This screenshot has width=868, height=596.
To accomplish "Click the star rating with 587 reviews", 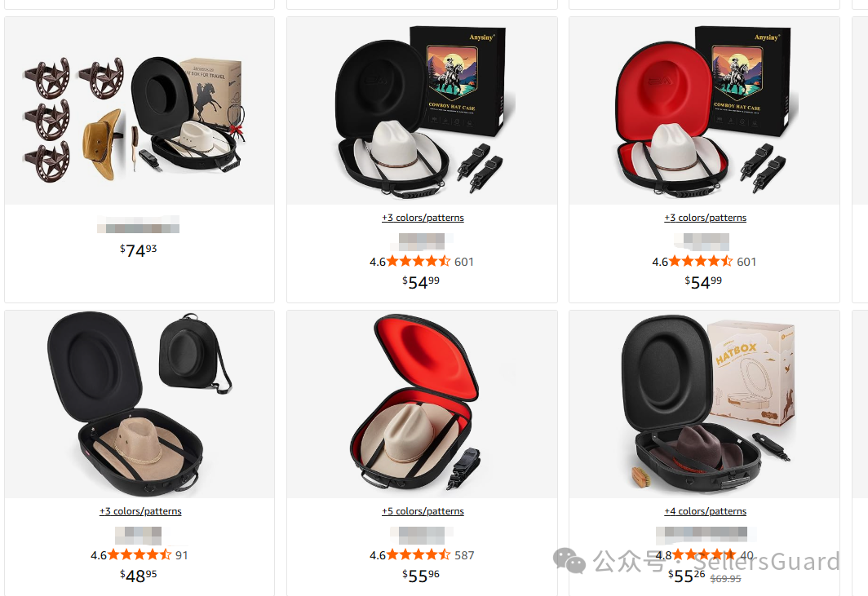I will tap(418, 554).
